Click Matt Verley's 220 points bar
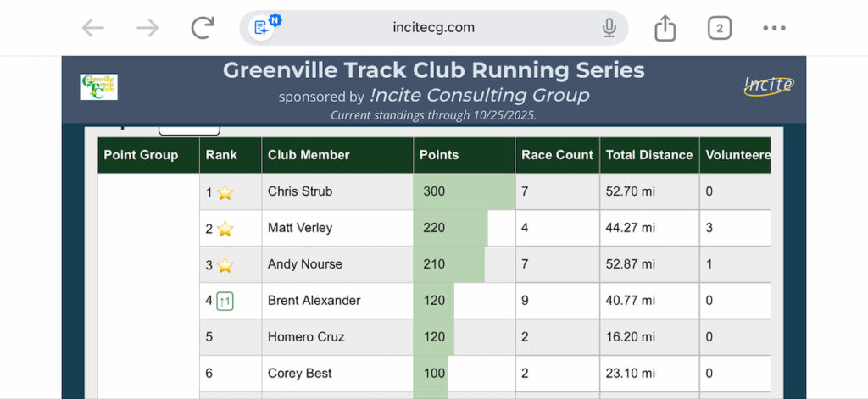 click(450, 228)
